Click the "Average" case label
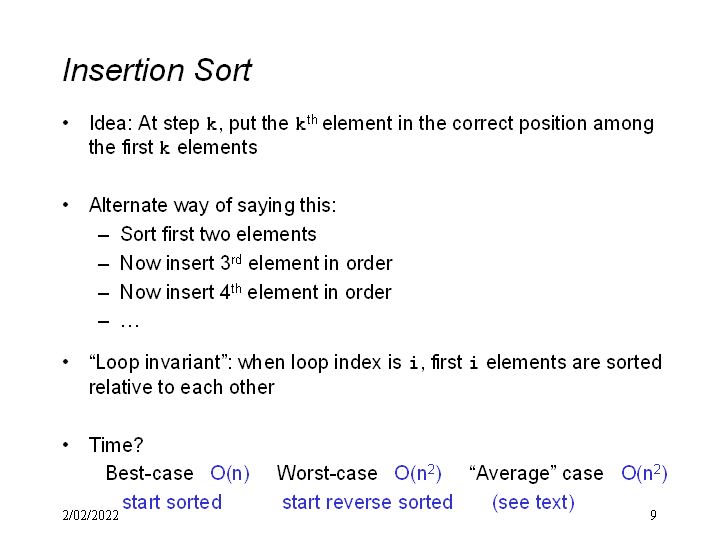 point(536,473)
